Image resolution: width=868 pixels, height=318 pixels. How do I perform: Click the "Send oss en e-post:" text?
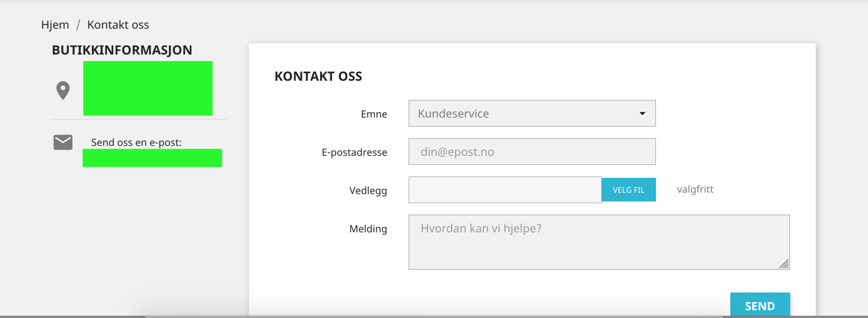(136, 142)
